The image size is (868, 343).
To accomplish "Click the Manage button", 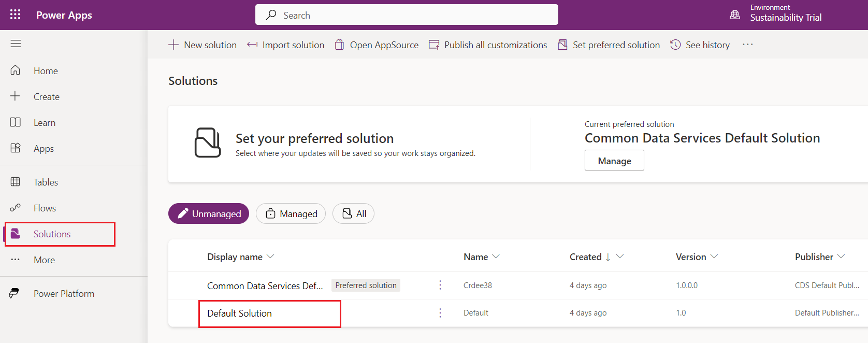I will 614,160.
